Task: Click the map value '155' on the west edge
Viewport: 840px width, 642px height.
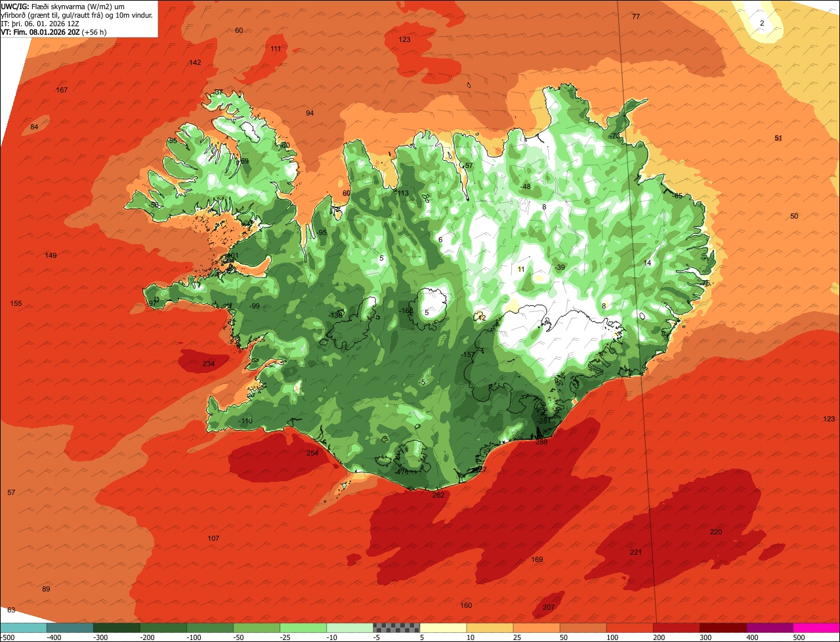Action: click(x=16, y=304)
